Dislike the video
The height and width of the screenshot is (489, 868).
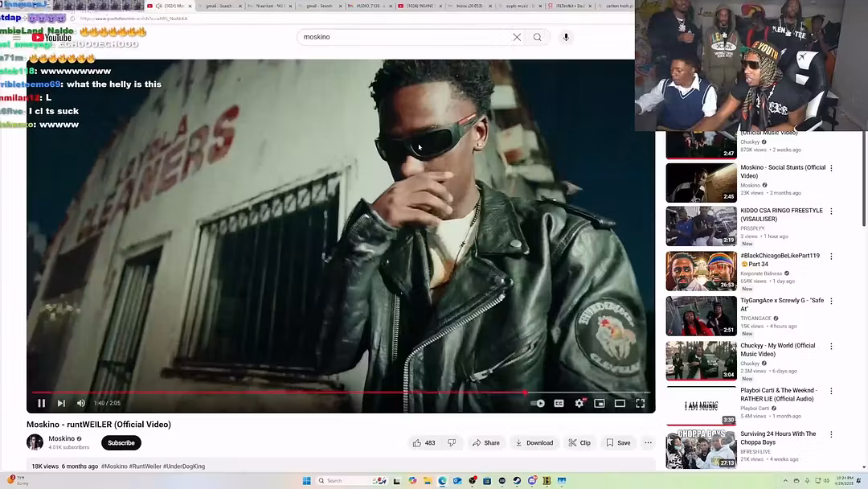point(452,443)
